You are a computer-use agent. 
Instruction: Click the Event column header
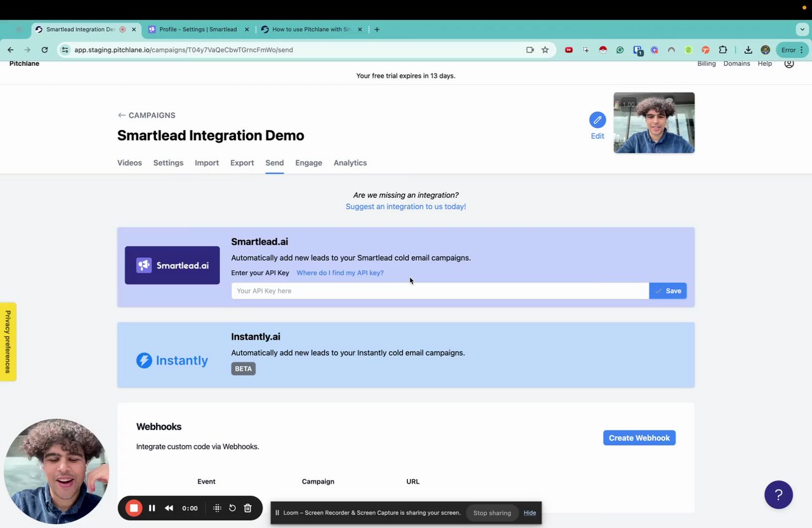(206, 482)
